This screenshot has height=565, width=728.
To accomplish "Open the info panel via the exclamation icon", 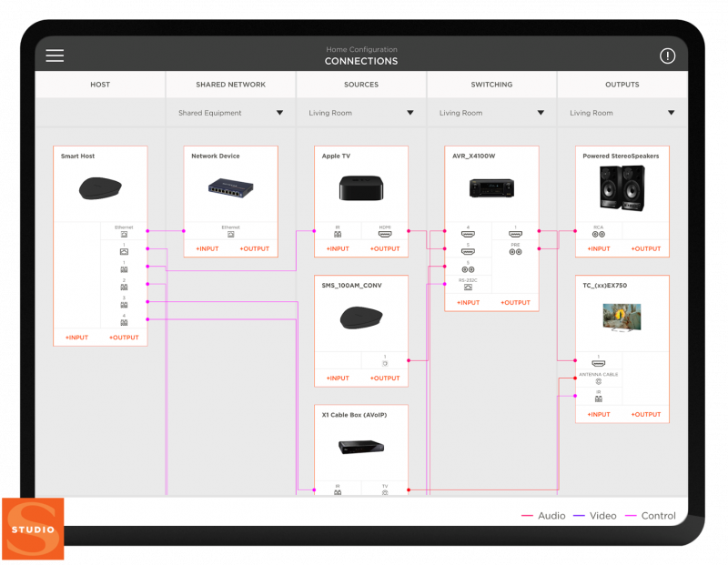I will [x=667, y=55].
